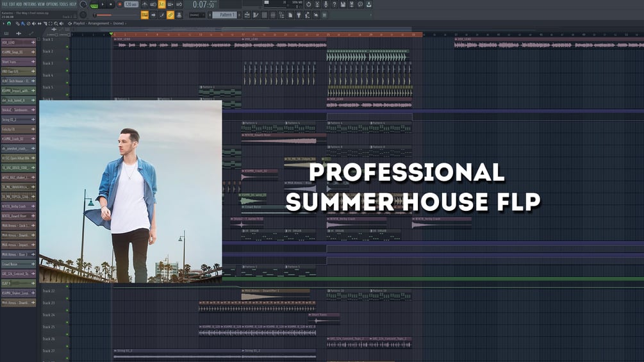
Task: Open the Arrangement selector in Playlist title
Action: point(98,24)
